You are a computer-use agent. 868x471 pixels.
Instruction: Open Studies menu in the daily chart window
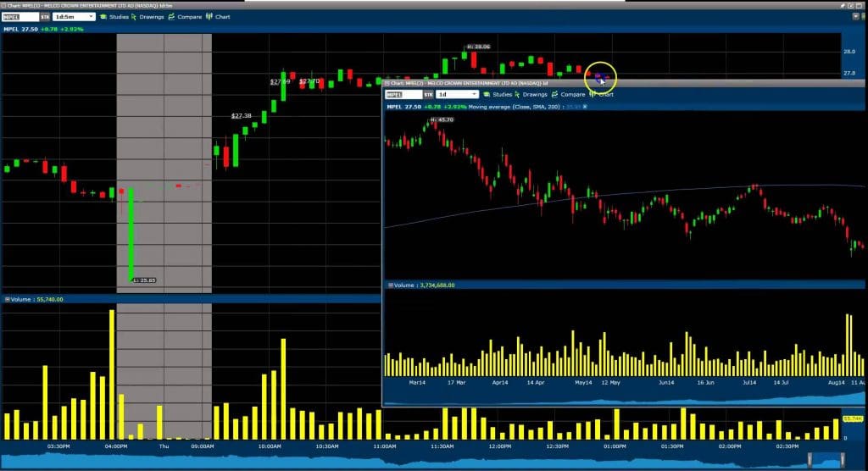pos(497,94)
